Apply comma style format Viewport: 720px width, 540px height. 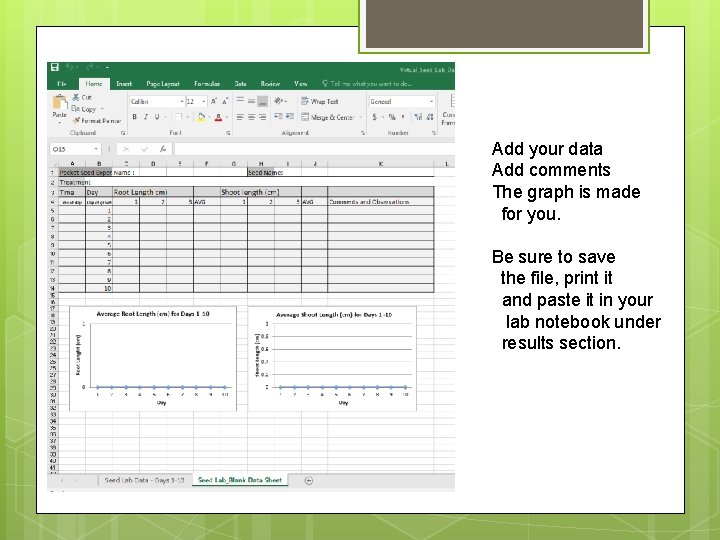(403, 117)
